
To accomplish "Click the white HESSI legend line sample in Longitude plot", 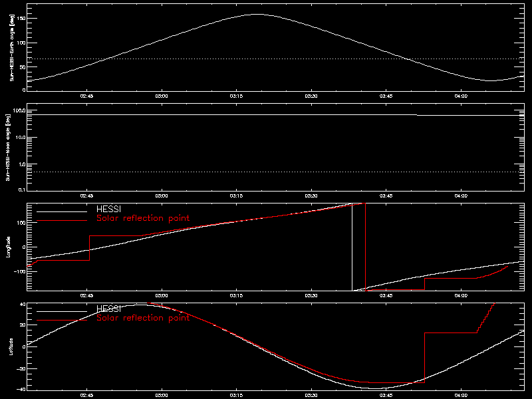I will pyautogui.click(x=62, y=211).
